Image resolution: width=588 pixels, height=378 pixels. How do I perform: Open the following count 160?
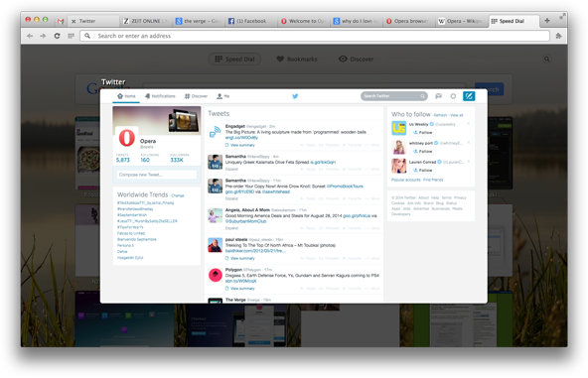pyautogui.click(x=145, y=160)
